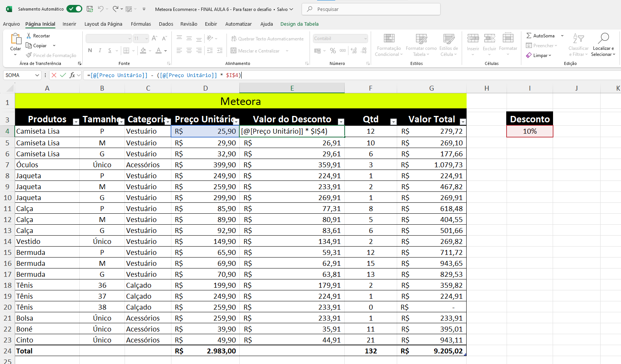The width and height of the screenshot is (621, 364).
Task: Click the AutoSoma button
Action: 541,35
